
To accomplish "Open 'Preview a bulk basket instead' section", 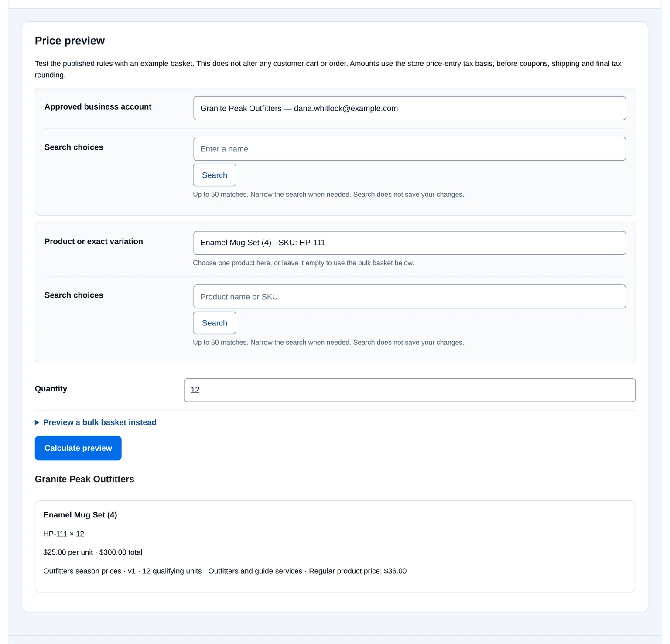I will 99,422.
